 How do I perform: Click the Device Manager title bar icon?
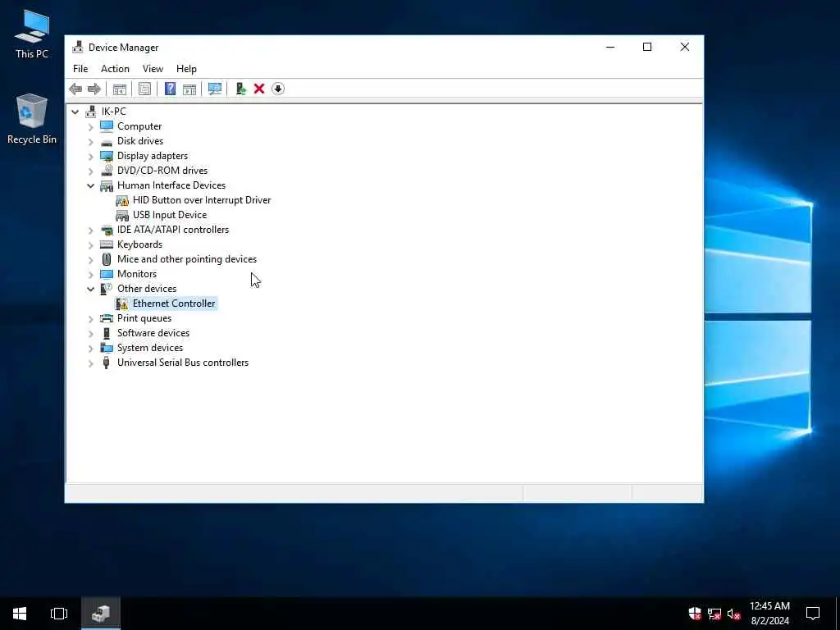[78, 47]
